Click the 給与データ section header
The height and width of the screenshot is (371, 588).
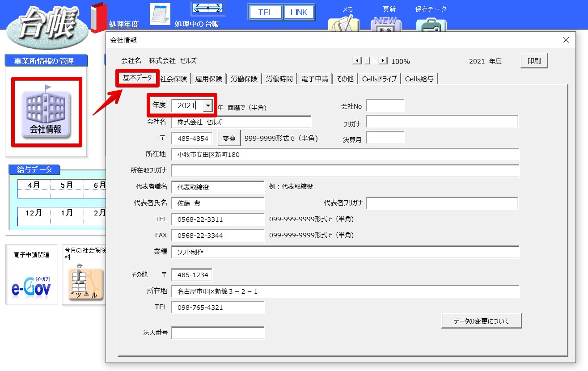click(34, 170)
